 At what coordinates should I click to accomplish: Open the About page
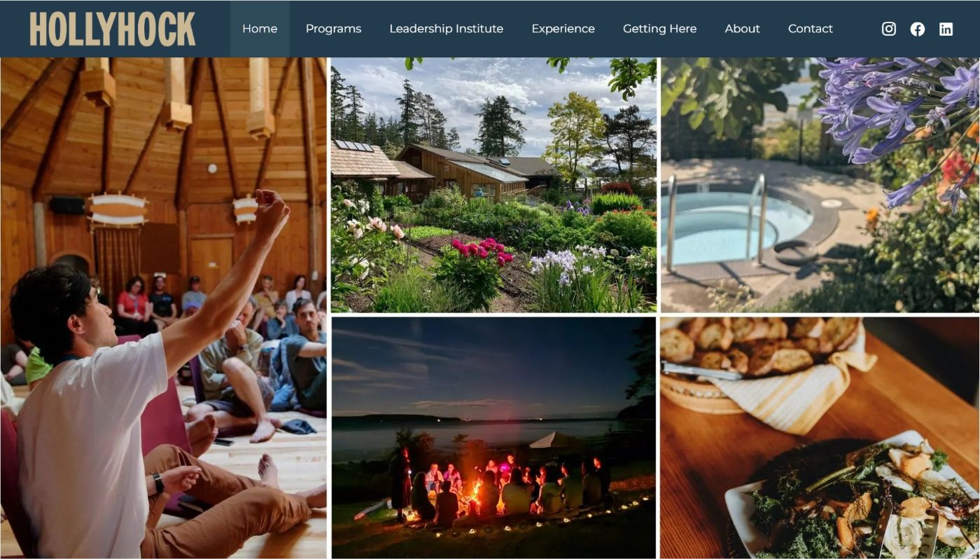[742, 29]
